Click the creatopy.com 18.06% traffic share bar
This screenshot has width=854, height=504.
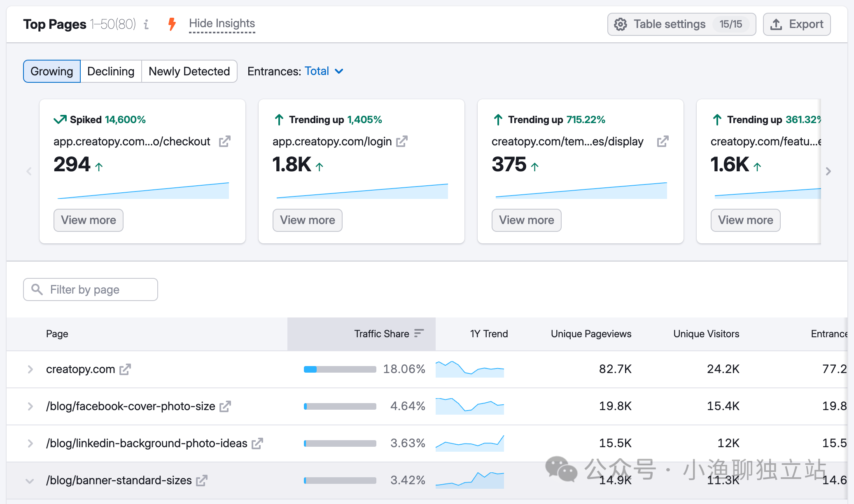pyautogui.click(x=340, y=369)
